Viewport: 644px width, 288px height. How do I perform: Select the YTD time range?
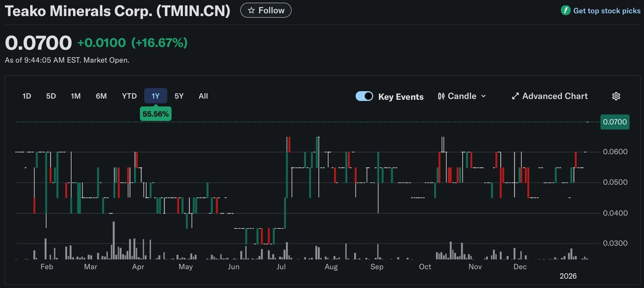[x=129, y=96]
